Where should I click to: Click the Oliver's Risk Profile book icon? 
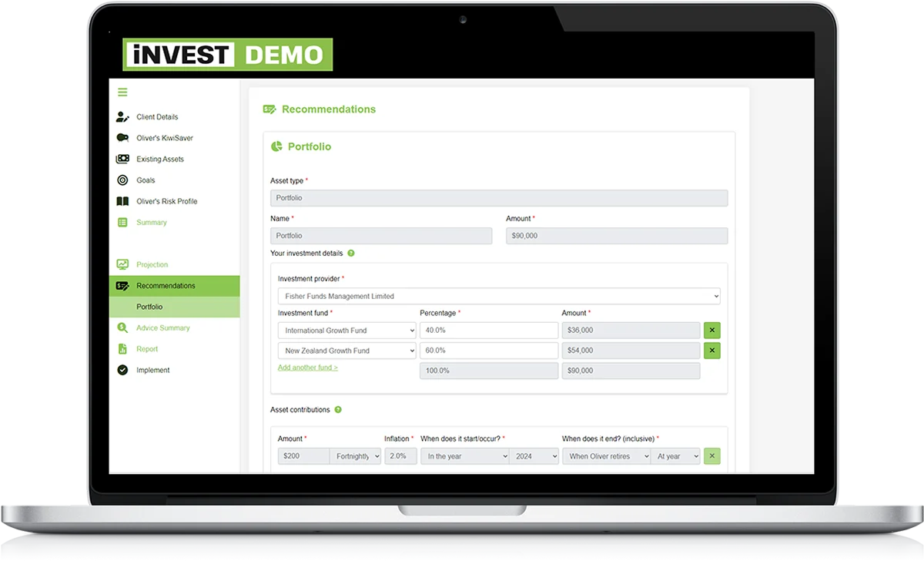coord(122,201)
